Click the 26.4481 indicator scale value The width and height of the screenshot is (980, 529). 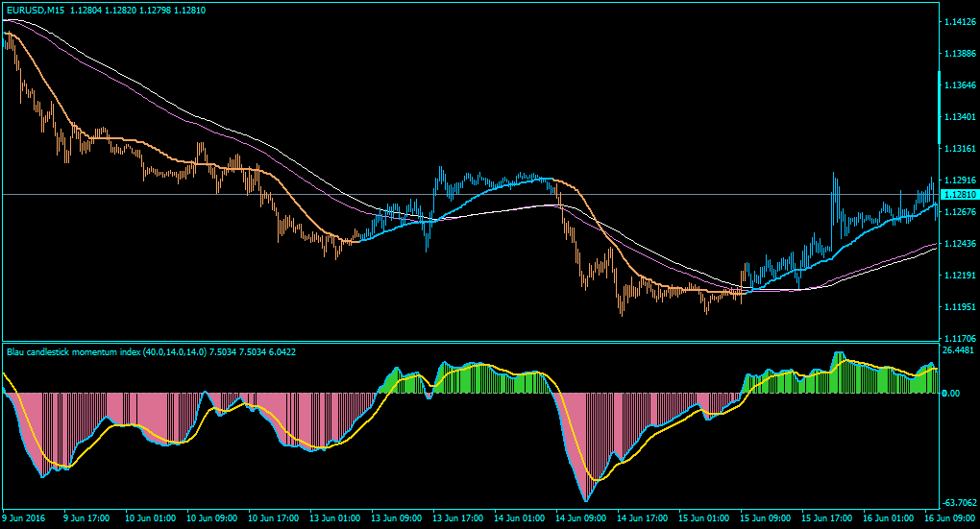coord(960,350)
